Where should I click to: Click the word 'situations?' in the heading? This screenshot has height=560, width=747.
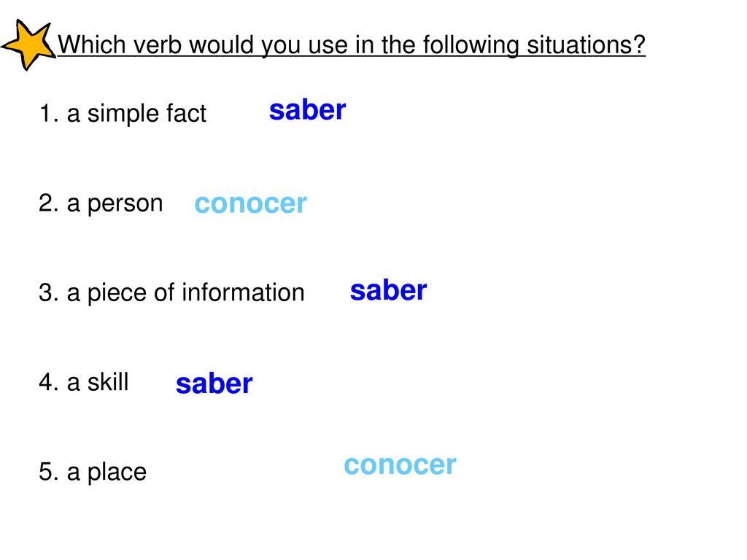coord(586,44)
